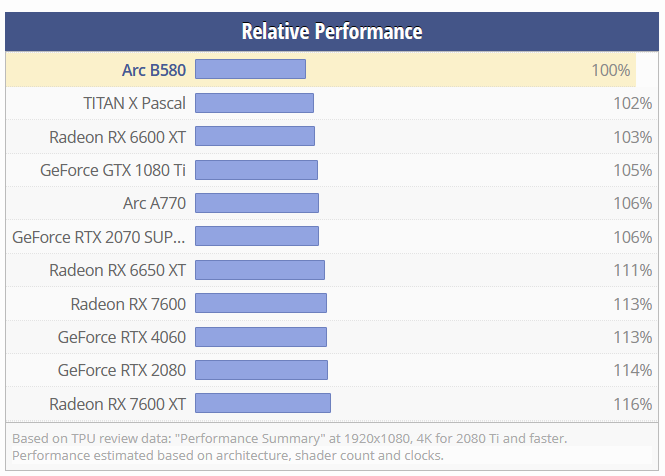The height and width of the screenshot is (476, 665).
Task: Click the Relative Performance header title
Action: tap(332, 31)
